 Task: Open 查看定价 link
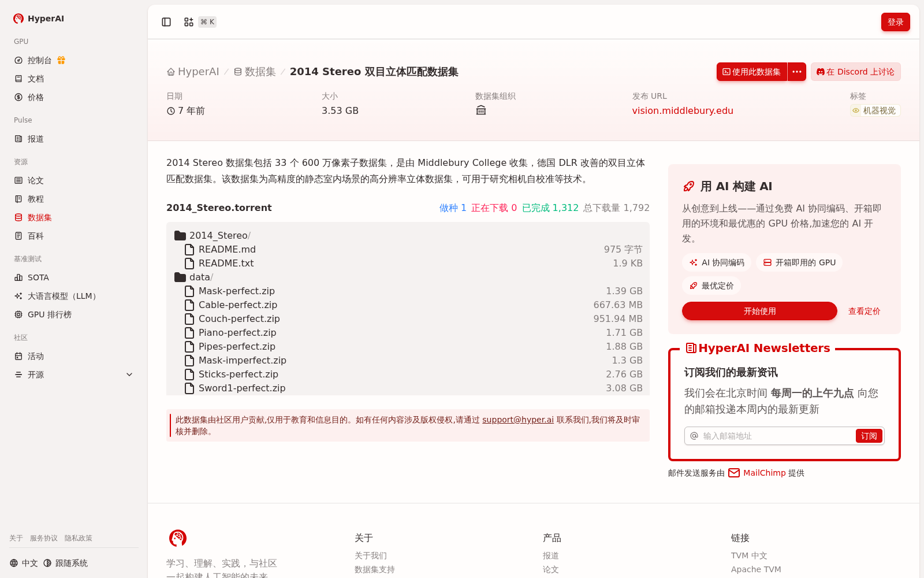865,311
